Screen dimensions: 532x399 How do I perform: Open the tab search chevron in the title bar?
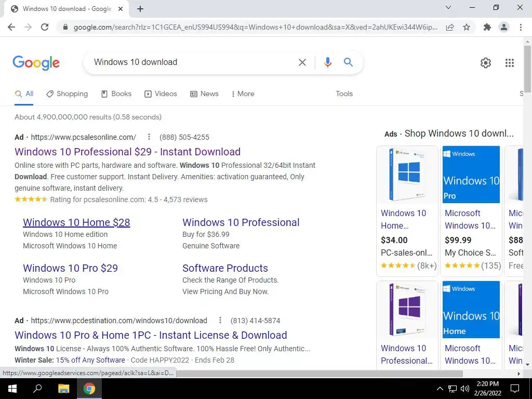448,7
